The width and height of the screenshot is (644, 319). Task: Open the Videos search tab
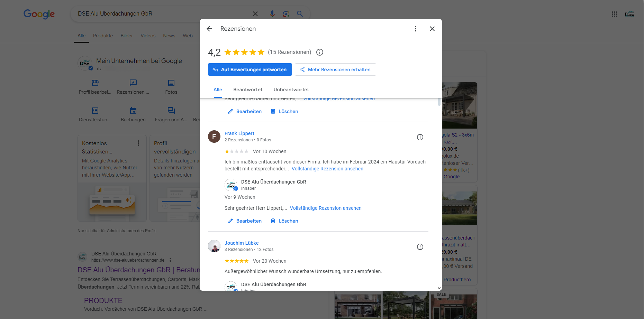148,36
